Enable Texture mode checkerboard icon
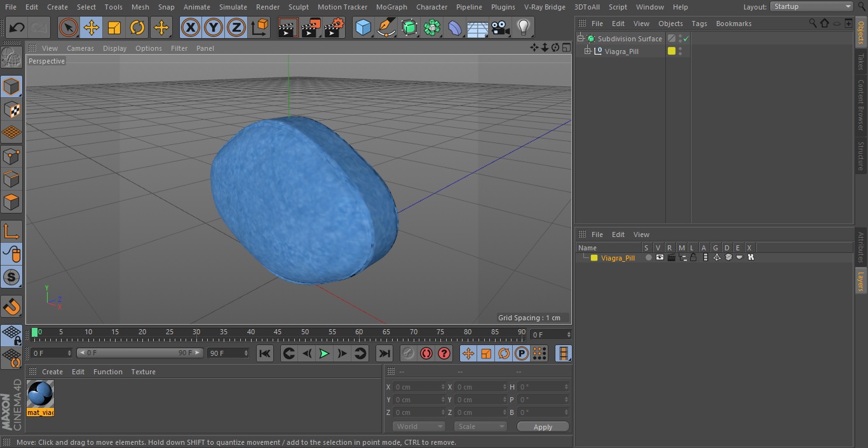868x448 pixels. (x=11, y=109)
